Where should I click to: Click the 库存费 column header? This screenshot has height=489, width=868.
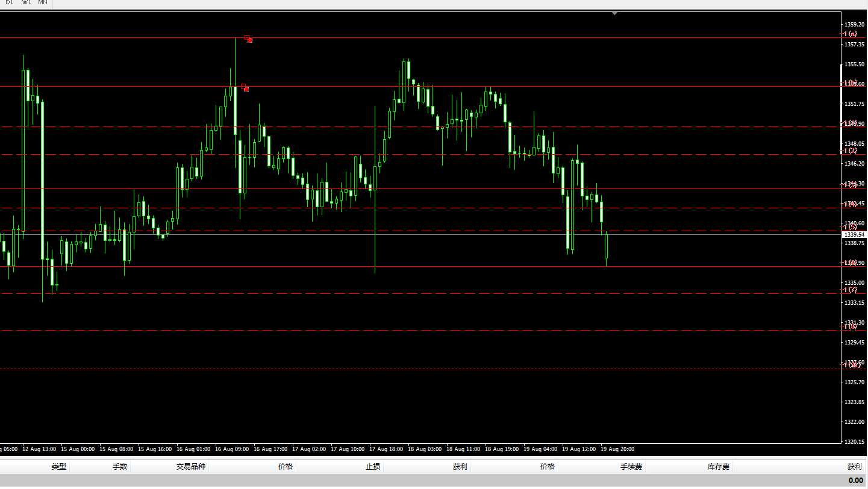click(x=719, y=467)
